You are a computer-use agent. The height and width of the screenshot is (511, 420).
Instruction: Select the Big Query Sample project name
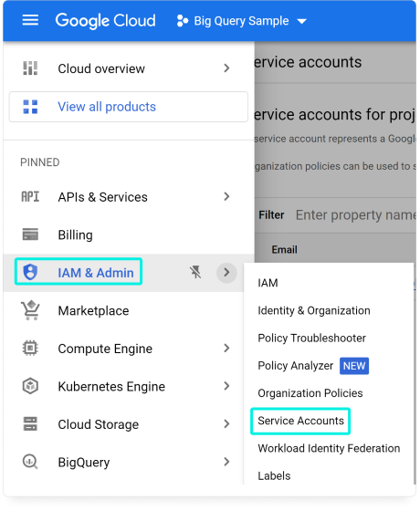tap(241, 21)
